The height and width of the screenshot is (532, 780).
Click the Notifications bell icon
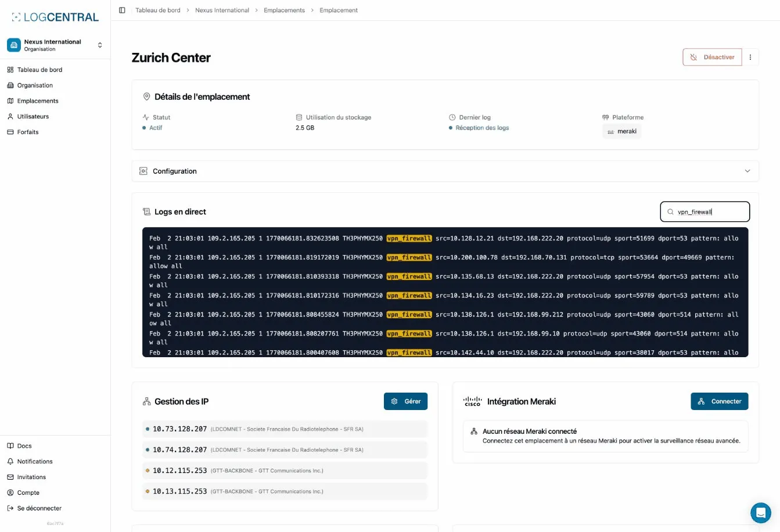pyautogui.click(x=10, y=461)
